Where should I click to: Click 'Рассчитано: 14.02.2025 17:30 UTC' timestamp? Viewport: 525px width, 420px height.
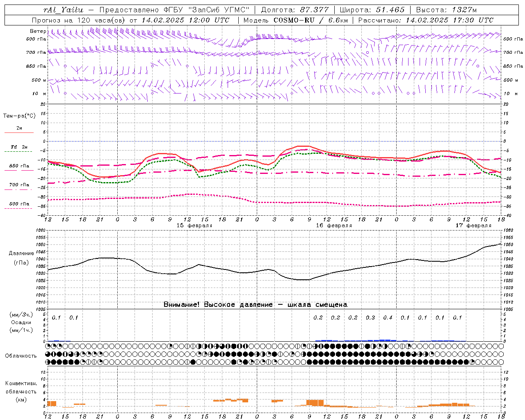[x=426, y=20]
